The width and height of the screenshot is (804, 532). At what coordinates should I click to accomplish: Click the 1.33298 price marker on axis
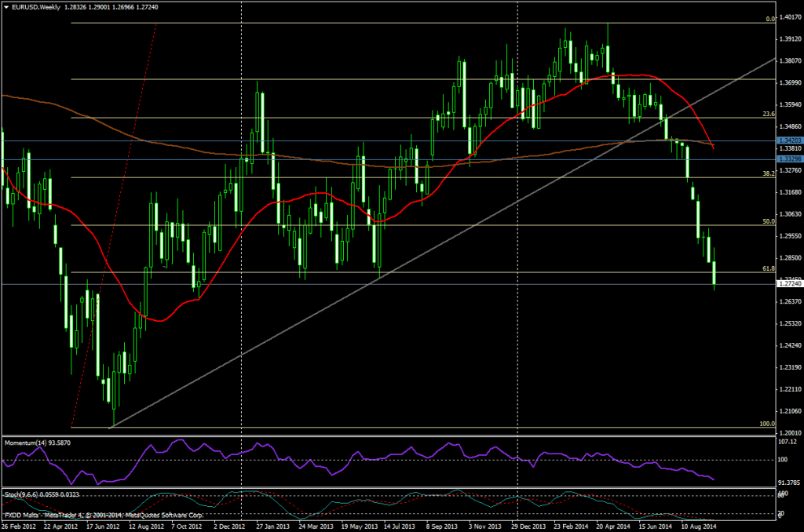click(789, 159)
